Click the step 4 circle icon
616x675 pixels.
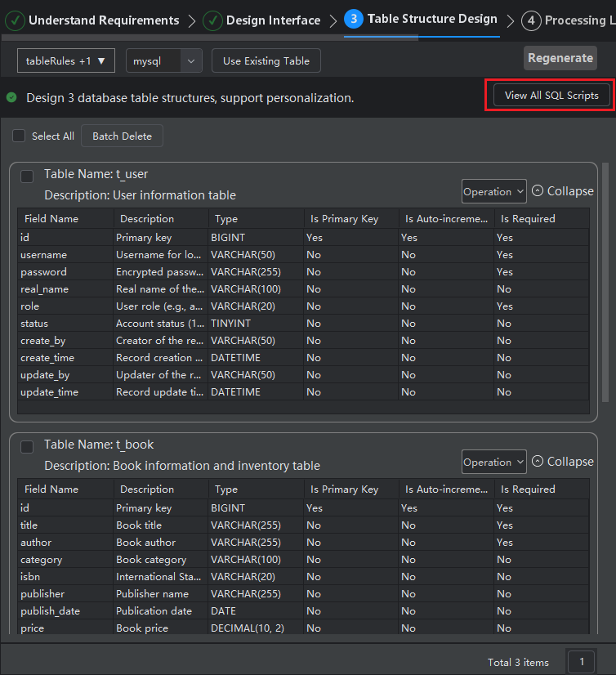tap(531, 20)
